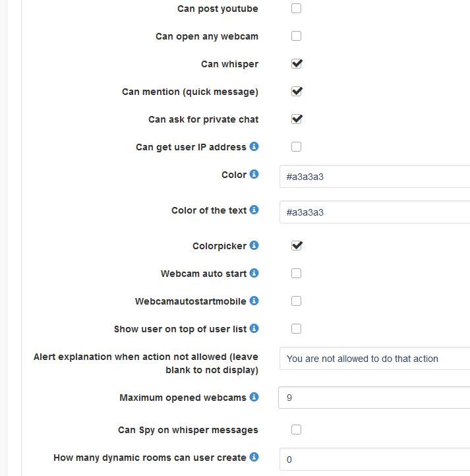Click info icon for Show user on top
The image size is (470, 476).
[x=254, y=328]
